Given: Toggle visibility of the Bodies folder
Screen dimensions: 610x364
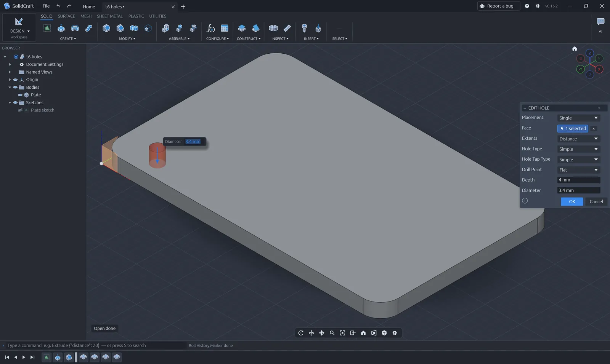Looking at the screenshot, I should pyautogui.click(x=15, y=88).
